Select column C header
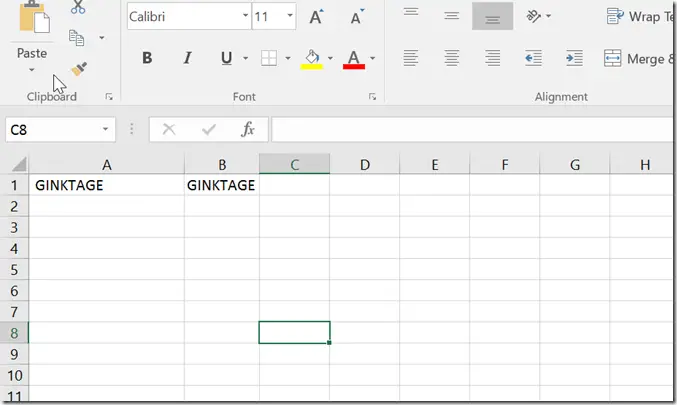The width and height of the screenshot is (677, 405). (x=294, y=165)
